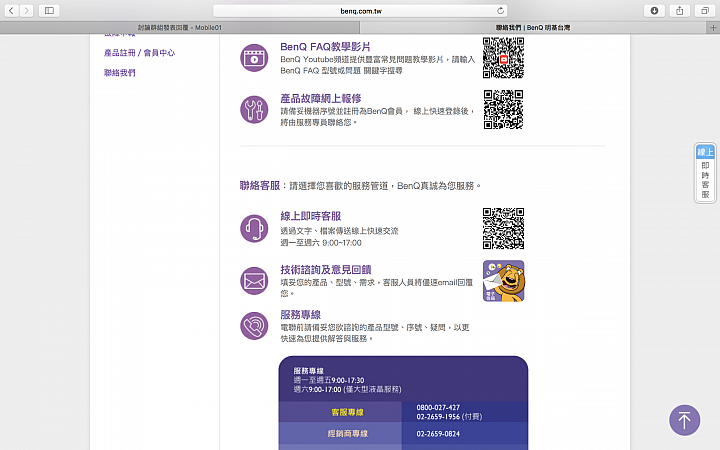Switch to the 聯絡我們 BenQ tab
The image size is (720, 450).
(533, 28)
